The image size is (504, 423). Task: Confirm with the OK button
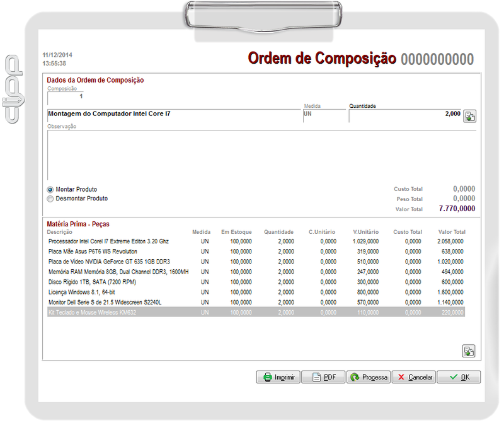[459, 377]
